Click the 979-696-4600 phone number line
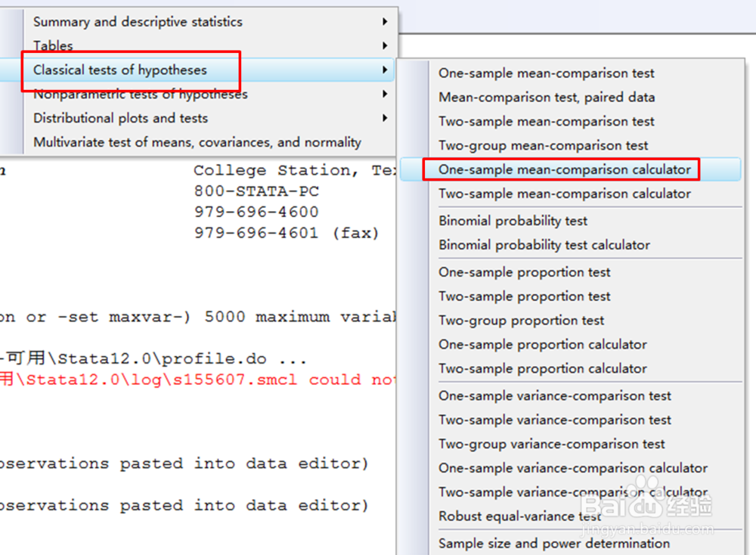Image resolution: width=756 pixels, height=555 pixels. [256, 212]
